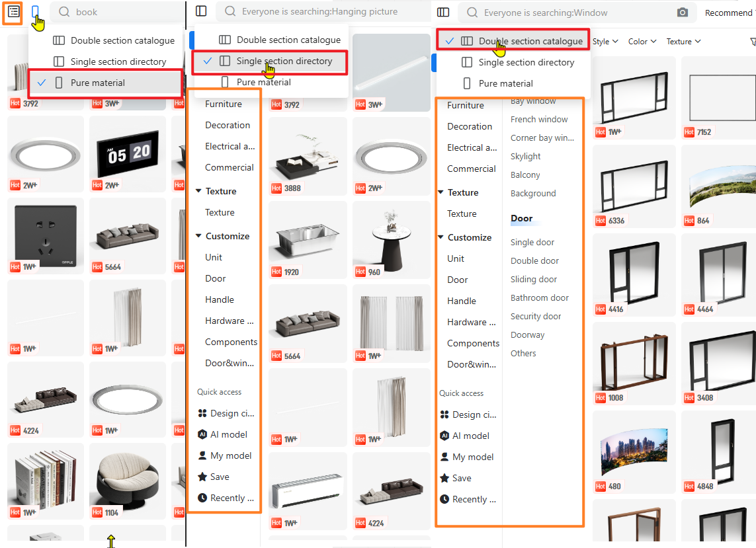Switch to the Recommend tab
This screenshot has width=756, height=548.
728,13
